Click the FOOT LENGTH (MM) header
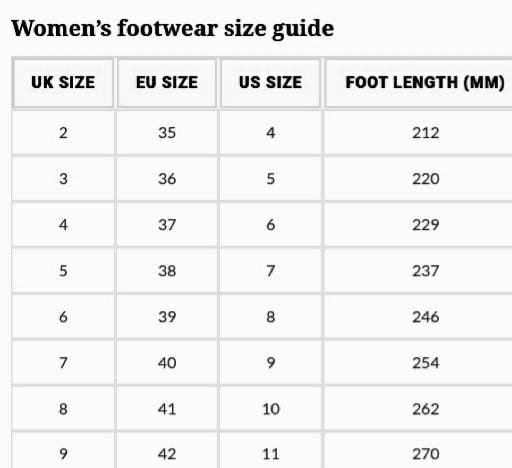This screenshot has height=468, width=512. 425,83
